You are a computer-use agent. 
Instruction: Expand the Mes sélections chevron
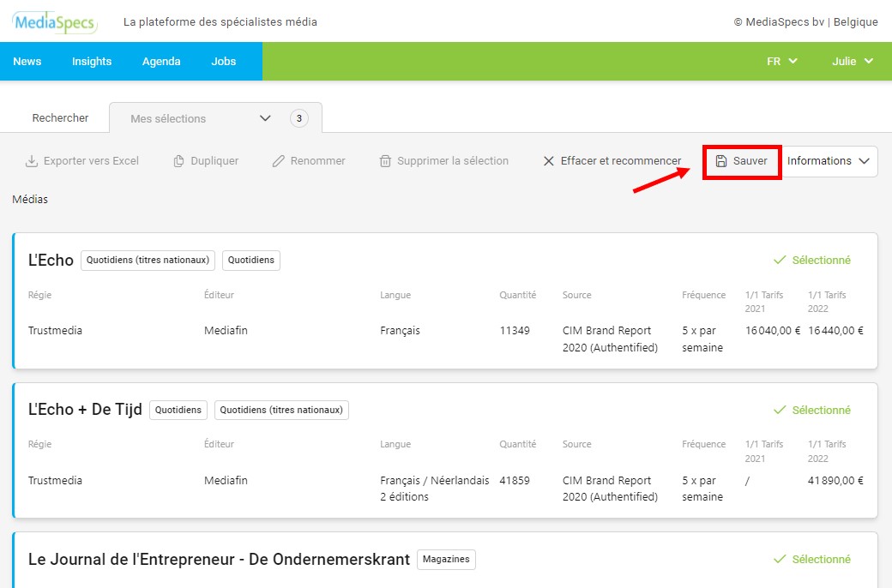tap(265, 118)
